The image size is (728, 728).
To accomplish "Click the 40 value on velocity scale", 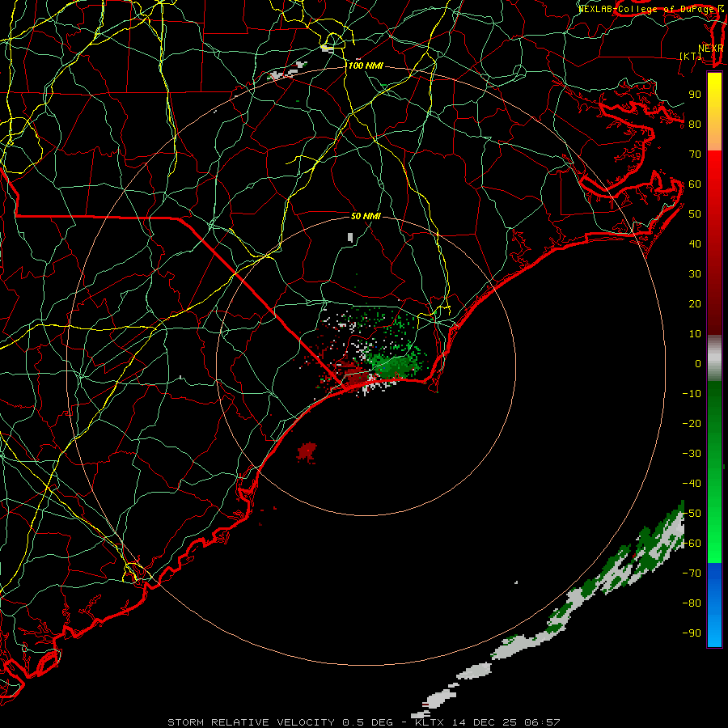I will click(695, 244).
